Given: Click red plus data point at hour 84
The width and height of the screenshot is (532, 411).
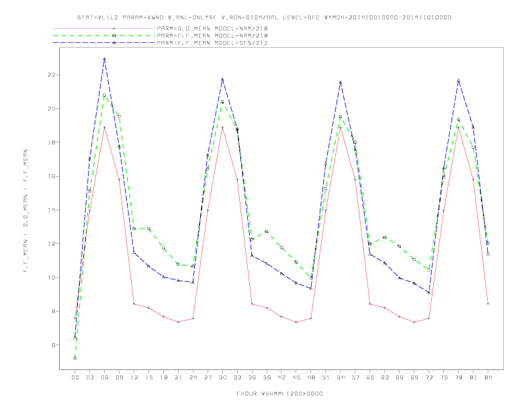Looking at the screenshot, I should coord(488,304).
